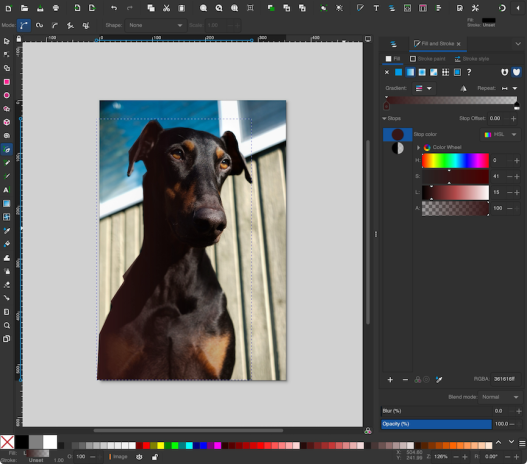Click the RGBA hex input field
The image size is (527, 464).
[x=505, y=379]
